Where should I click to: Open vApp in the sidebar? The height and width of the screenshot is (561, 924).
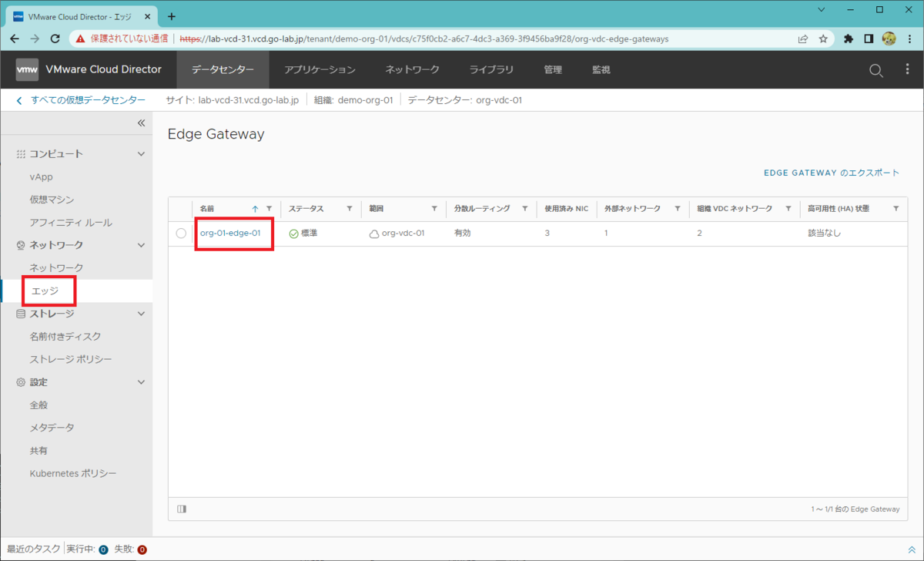pyautogui.click(x=42, y=176)
